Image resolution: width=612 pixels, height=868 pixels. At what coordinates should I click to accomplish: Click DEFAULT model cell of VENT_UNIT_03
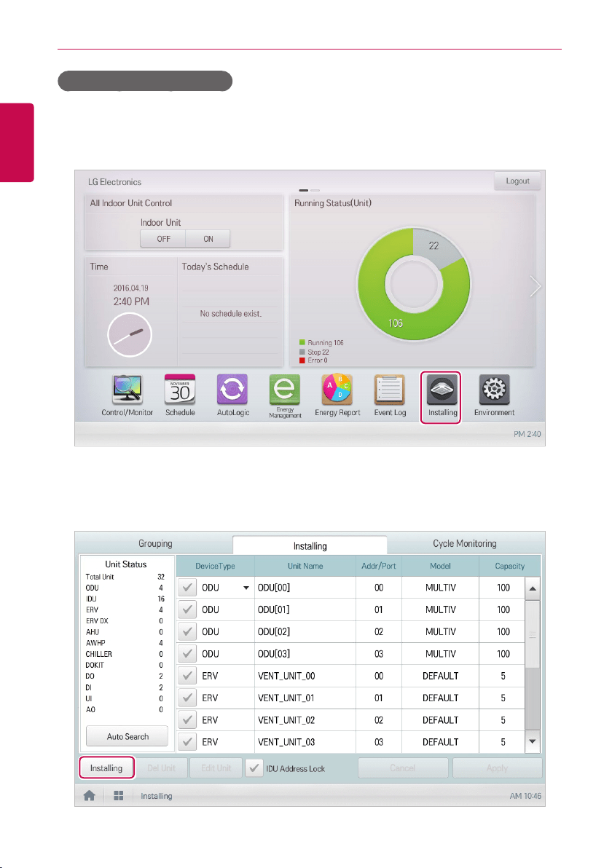[x=440, y=742]
